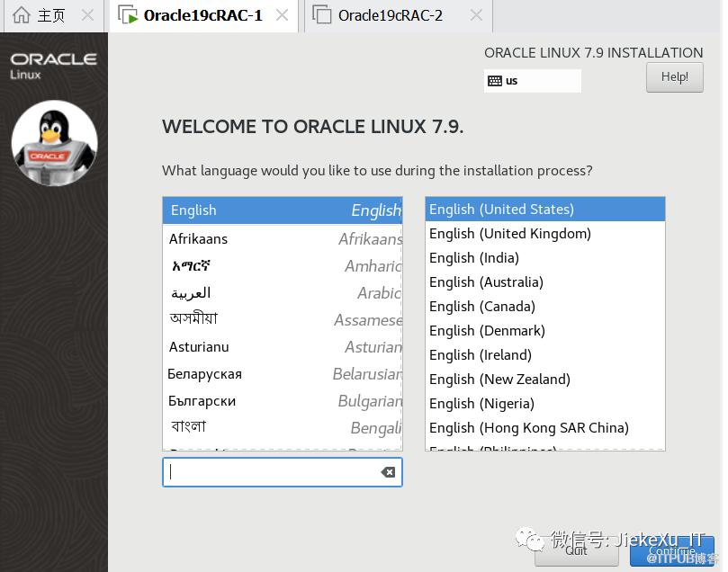Close the home 主页 tab

(87, 15)
